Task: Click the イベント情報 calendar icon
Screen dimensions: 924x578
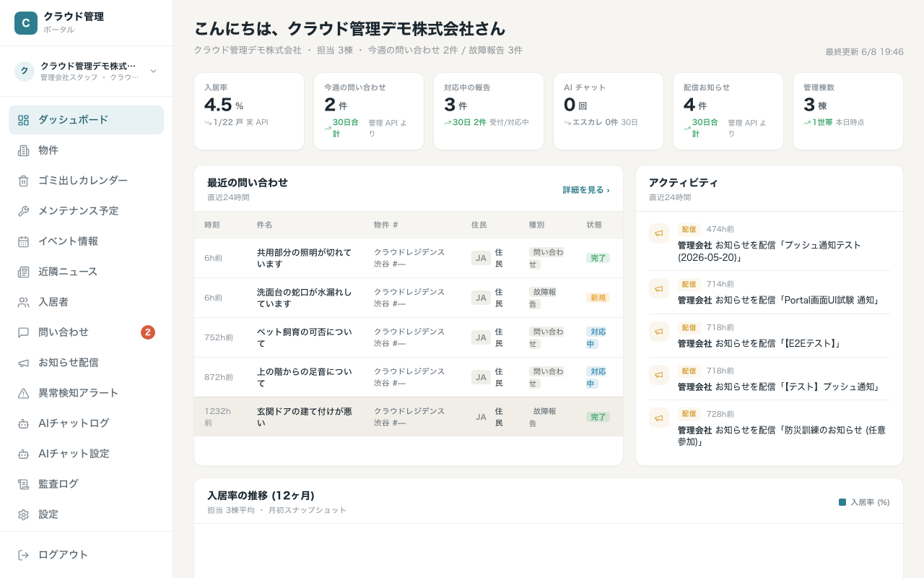Action: 23,241
